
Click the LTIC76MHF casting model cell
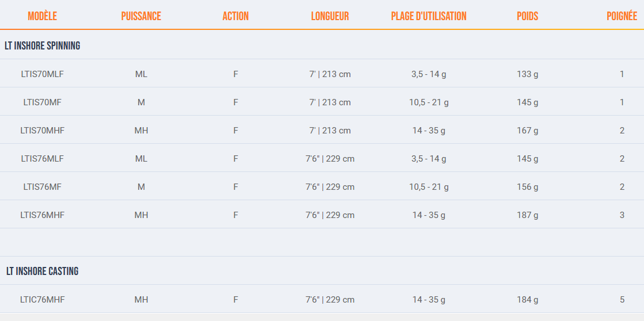tap(42, 300)
